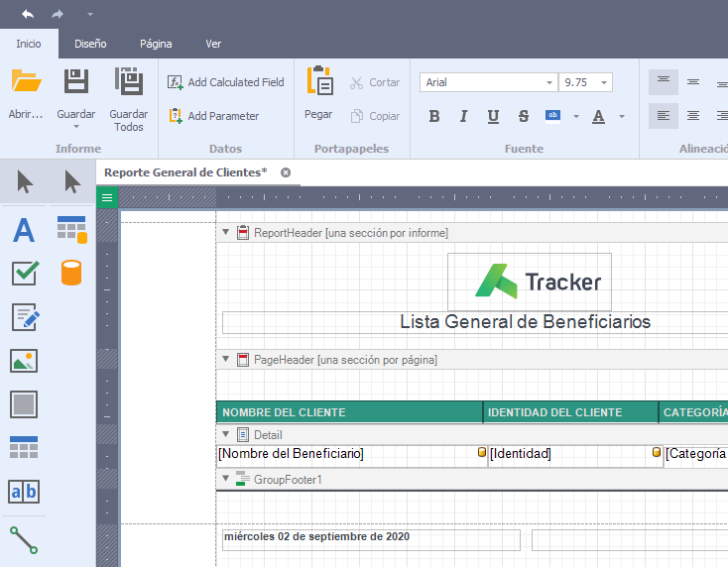Screen dimensions: 728x567
Task: Click Add Parameter button
Action: pyautogui.click(x=213, y=116)
